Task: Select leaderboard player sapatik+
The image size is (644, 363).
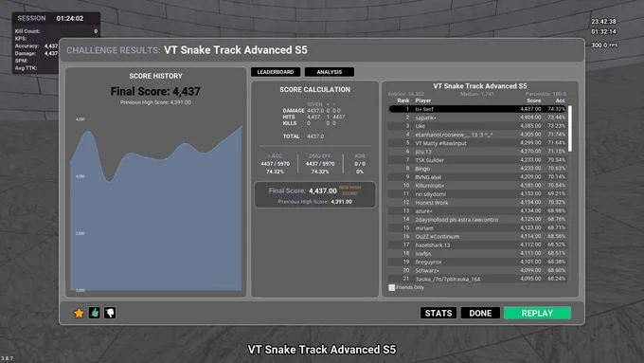Action: coord(477,118)
